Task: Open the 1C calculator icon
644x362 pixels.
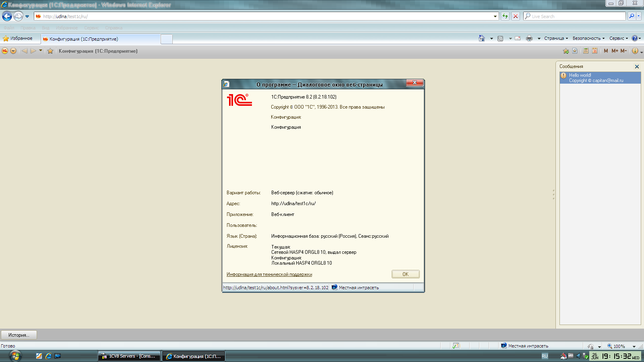Action: tap(586, 51)
